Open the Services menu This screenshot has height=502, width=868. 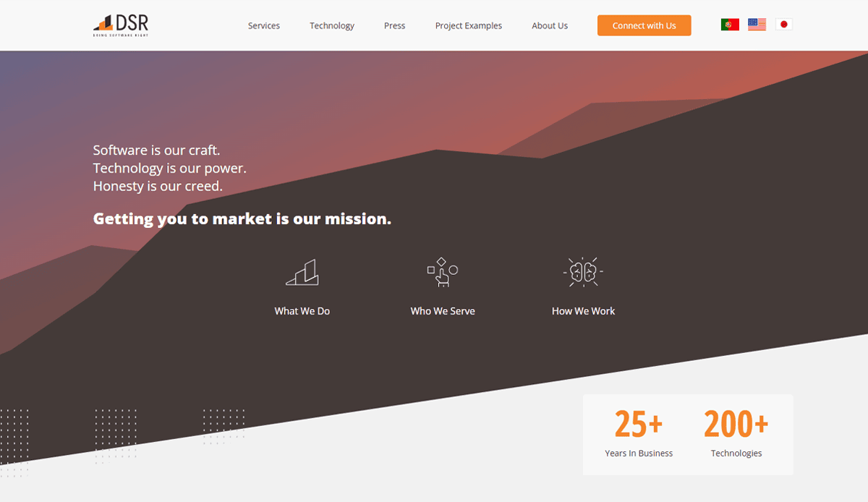point(263,25)
